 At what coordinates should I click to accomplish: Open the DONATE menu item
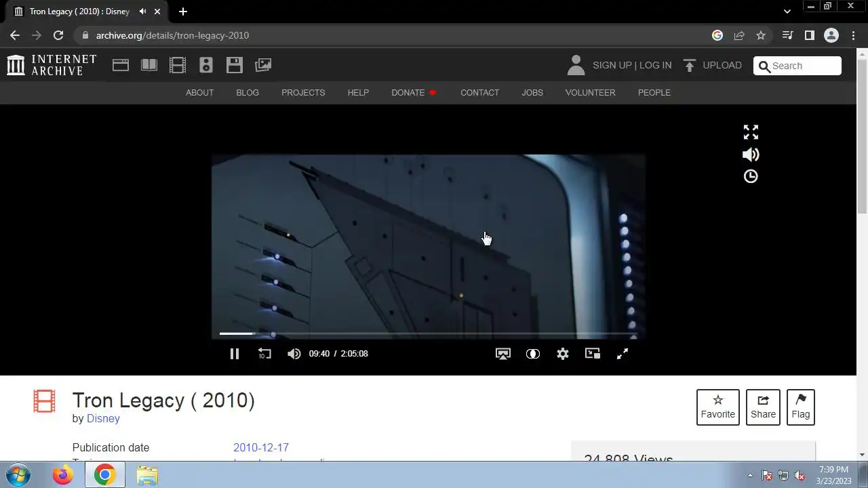pos(414,92)
